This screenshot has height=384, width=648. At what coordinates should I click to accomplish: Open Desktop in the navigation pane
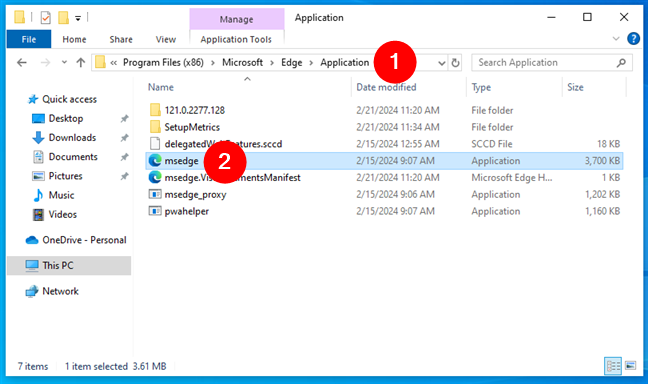[x=66, y=119]
